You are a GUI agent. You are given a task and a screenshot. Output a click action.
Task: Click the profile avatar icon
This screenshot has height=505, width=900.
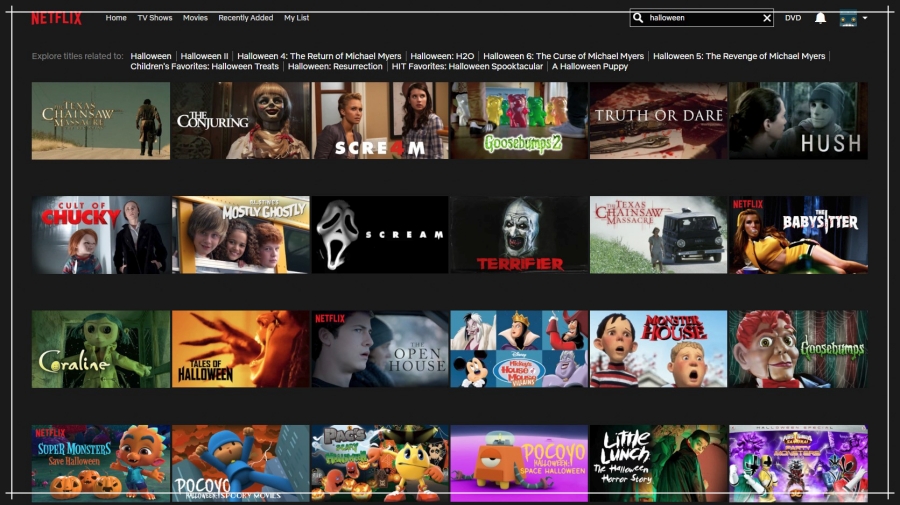pos(848,18)
